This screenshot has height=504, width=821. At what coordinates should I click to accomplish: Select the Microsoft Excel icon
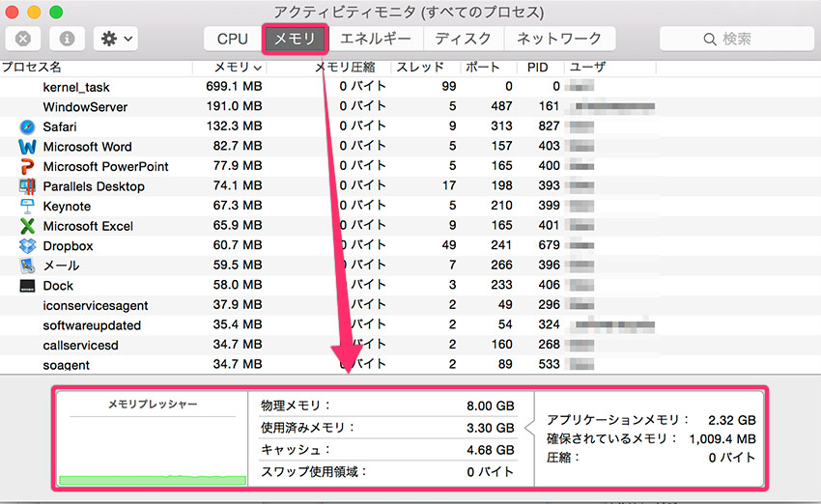point(27,226)
